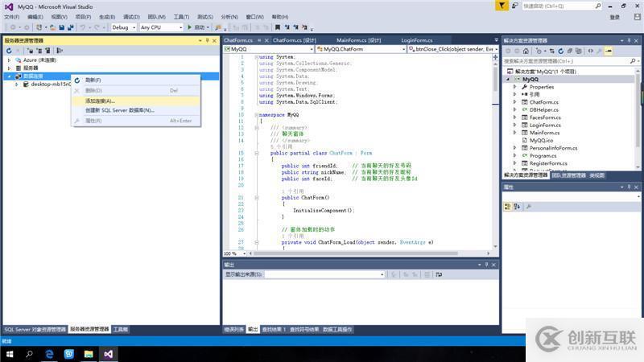This screenshot has height=362, width=644.
Task: Open the 窗口(W) menu
Action: 254,17
